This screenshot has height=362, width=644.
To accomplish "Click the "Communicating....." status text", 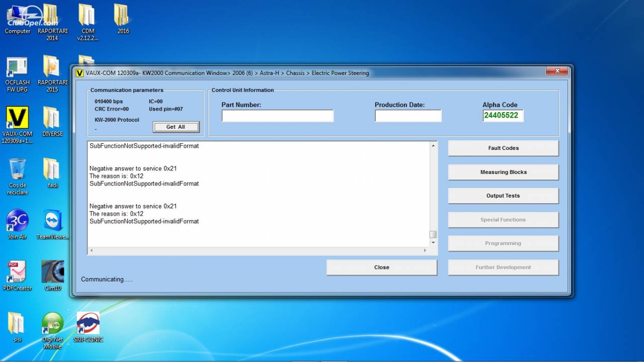I will pos(107,280).
